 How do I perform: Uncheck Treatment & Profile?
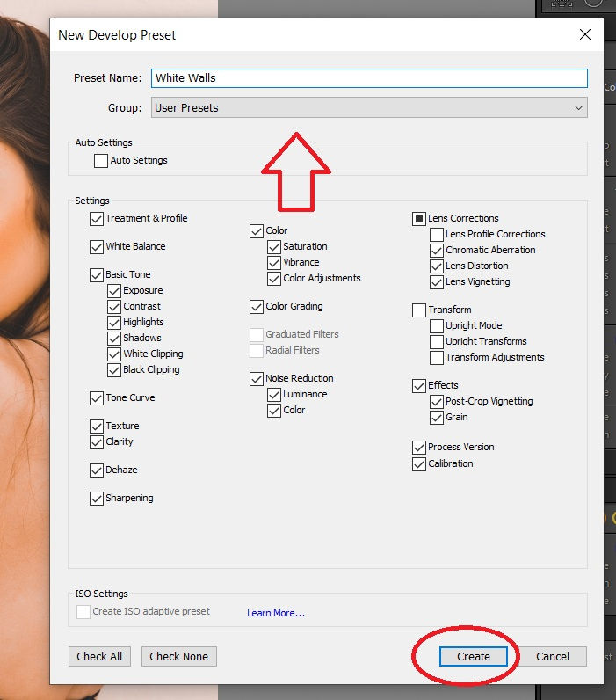[97, 219]
